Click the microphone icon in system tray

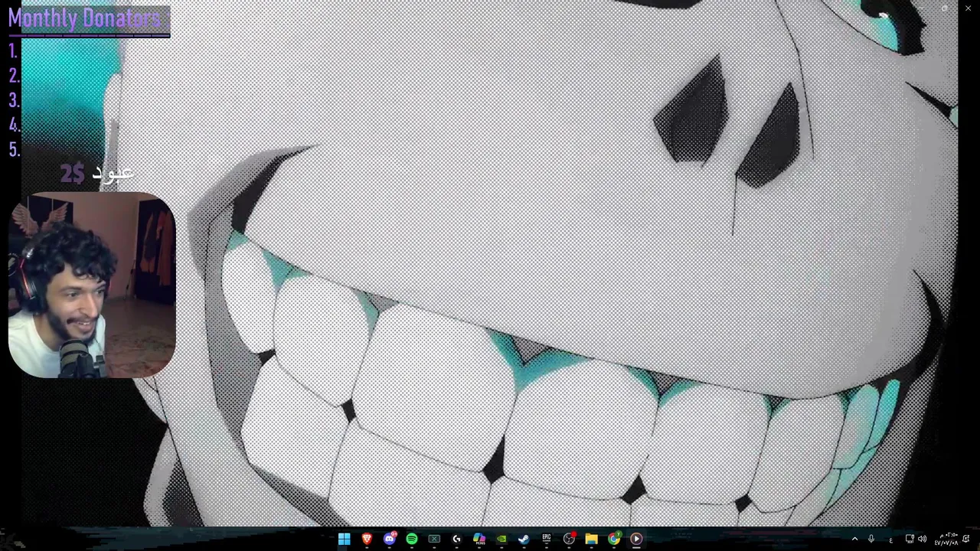pos(871,539)
